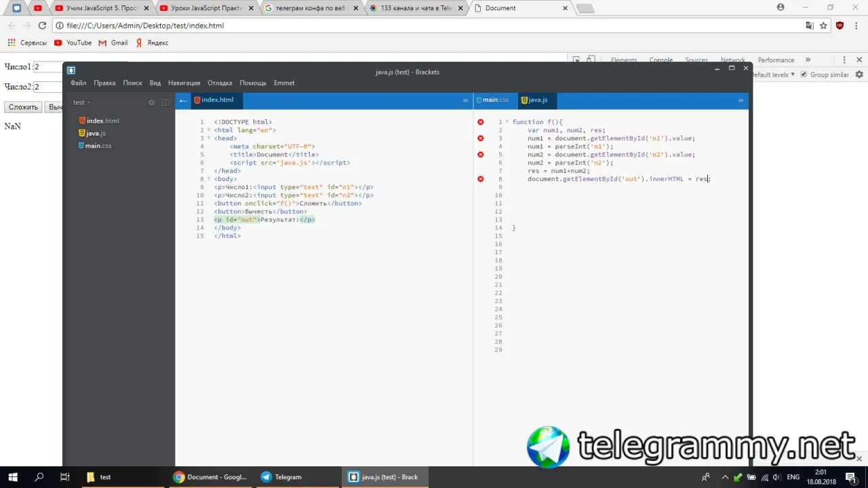Viewport: 868px width, 488px height.
Task: Open the Chrome main menu (three dots)
Action: coord(856,26)
